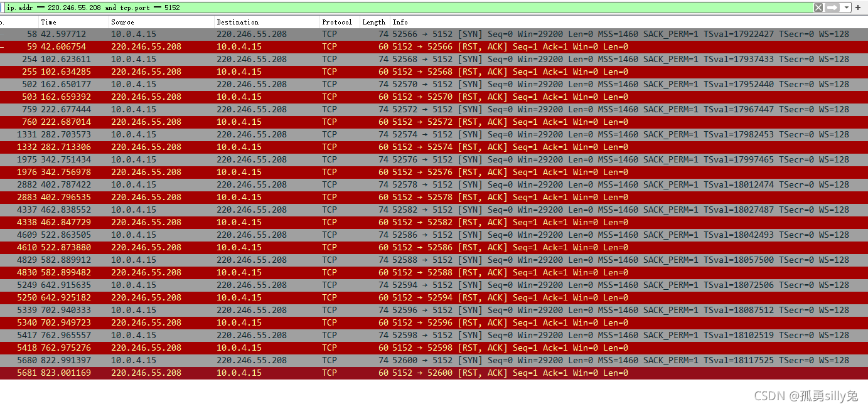
Task: Sort packets by the Time column header
Action: click(73, 22)
